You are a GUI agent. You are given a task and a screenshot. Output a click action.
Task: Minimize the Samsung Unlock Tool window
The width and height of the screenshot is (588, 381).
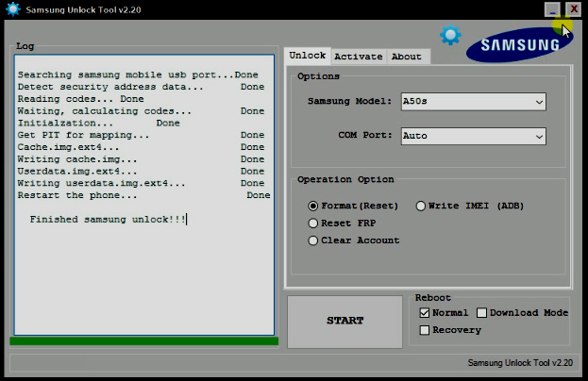(552, 9)
